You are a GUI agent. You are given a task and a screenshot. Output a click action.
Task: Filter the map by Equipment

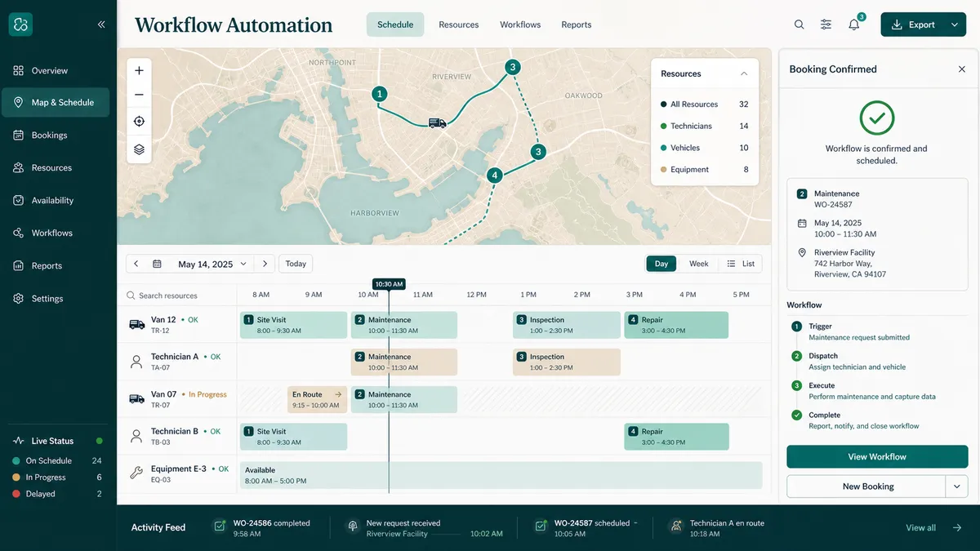(704, 170)
